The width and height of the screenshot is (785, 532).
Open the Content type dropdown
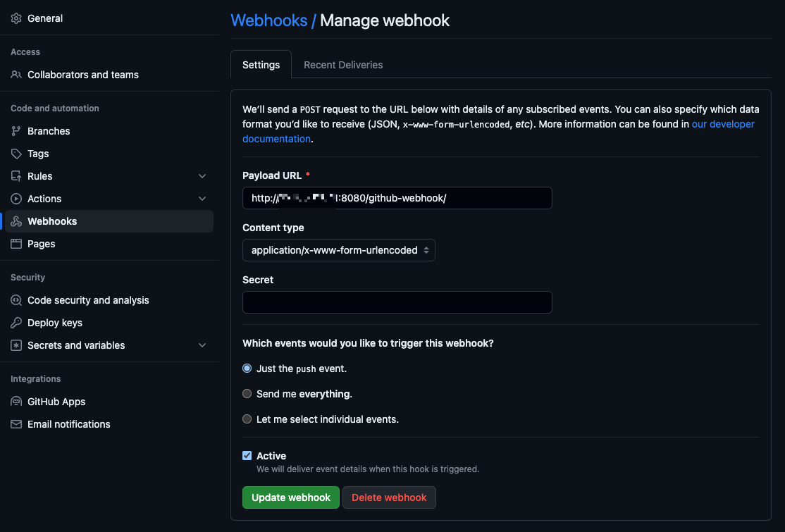point(338,250)
